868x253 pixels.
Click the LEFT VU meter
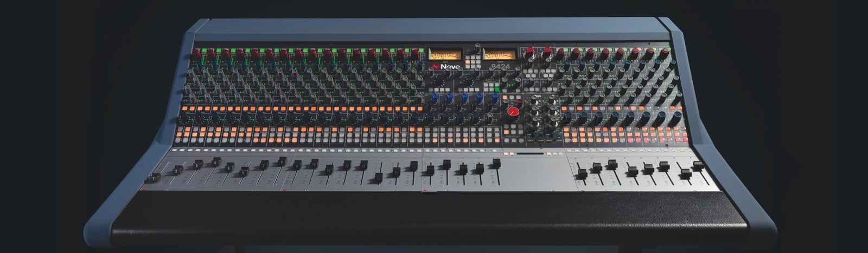pyautogui.click(x=445, y=55)
